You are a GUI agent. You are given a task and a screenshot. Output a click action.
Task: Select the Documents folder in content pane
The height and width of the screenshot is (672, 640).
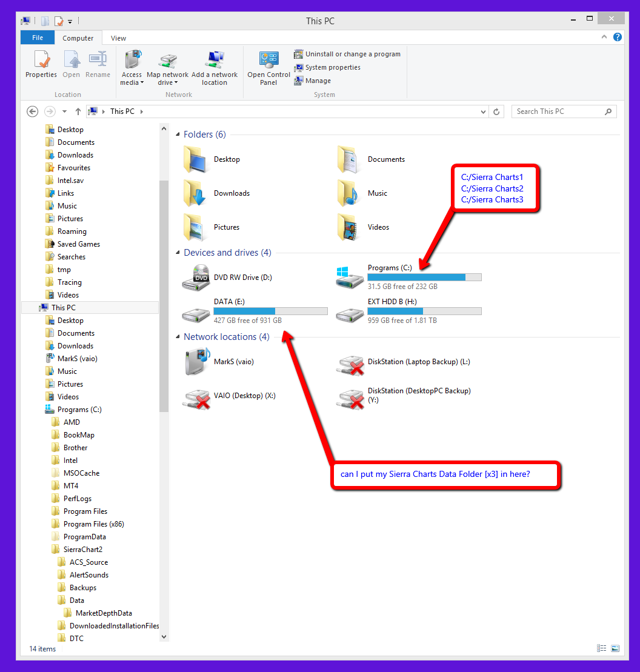click(371, 159)
